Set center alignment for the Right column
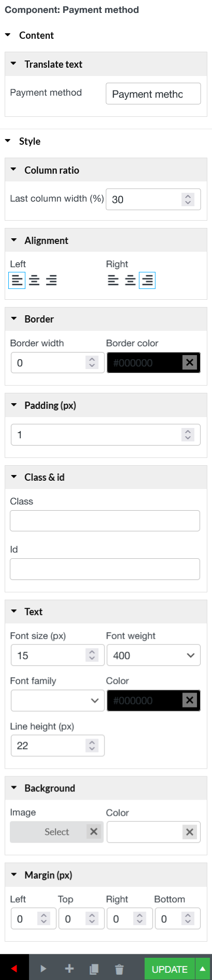 [x=130, y=281]
